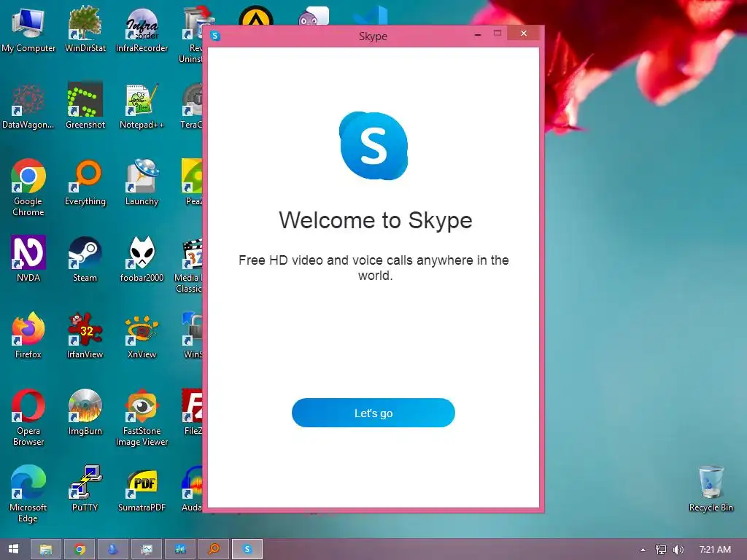The height and width of the screenshot is (560, 747).
Task: Select the PuTTY desktop shortcut
Action: coord(85,489)
